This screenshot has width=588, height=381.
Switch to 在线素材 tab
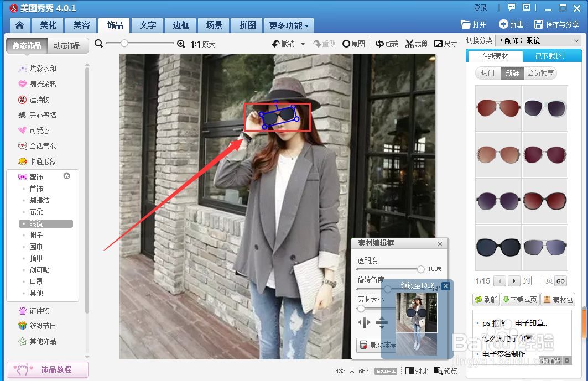click(495, 56)
